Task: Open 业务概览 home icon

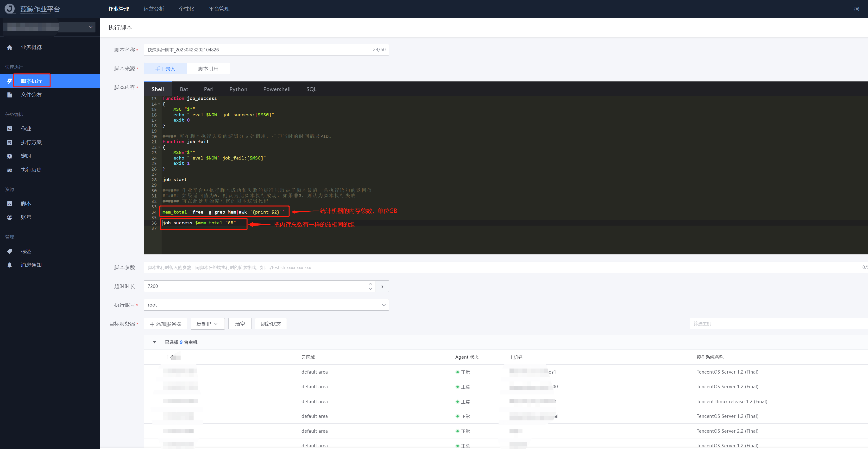Action: pyautogui.click(x=10, y=48)
